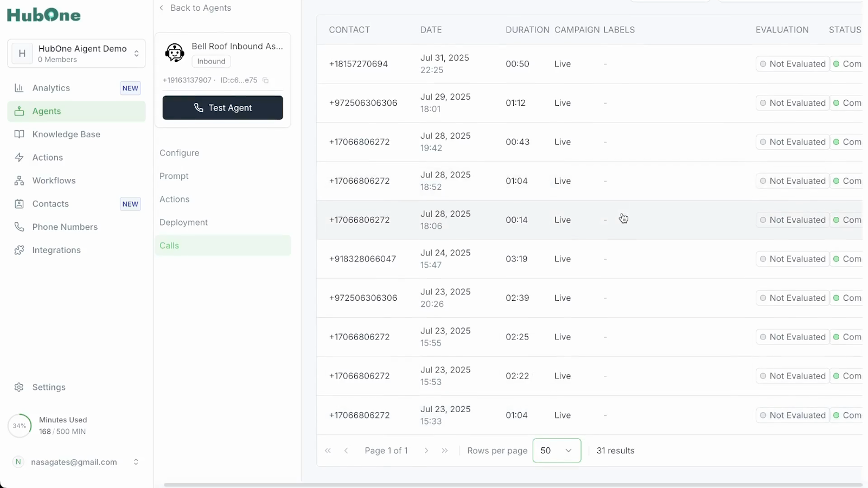This screenshot has width=868, height=488.
Task: Open the Deployment tab
Action: 183,222
